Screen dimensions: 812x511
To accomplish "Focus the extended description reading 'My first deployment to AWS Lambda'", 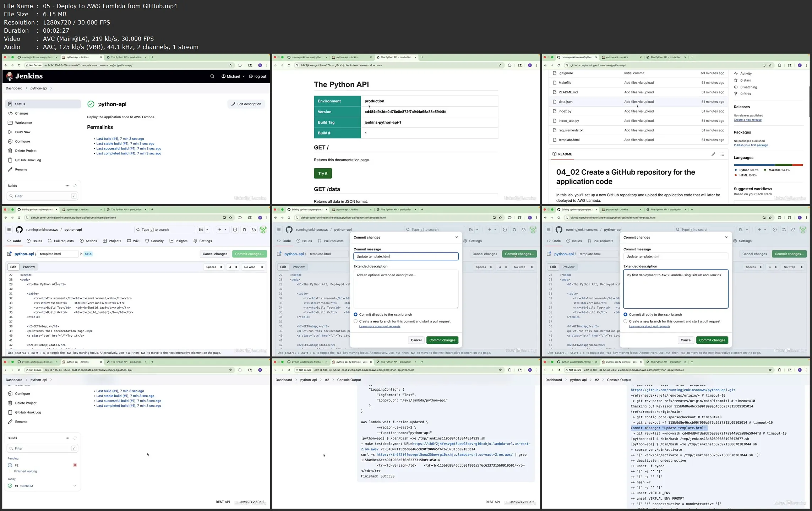I will click(x=676, y=289).
